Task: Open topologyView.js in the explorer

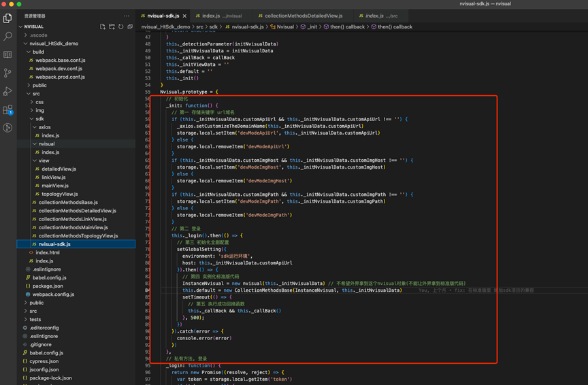Action: point(60,194)
